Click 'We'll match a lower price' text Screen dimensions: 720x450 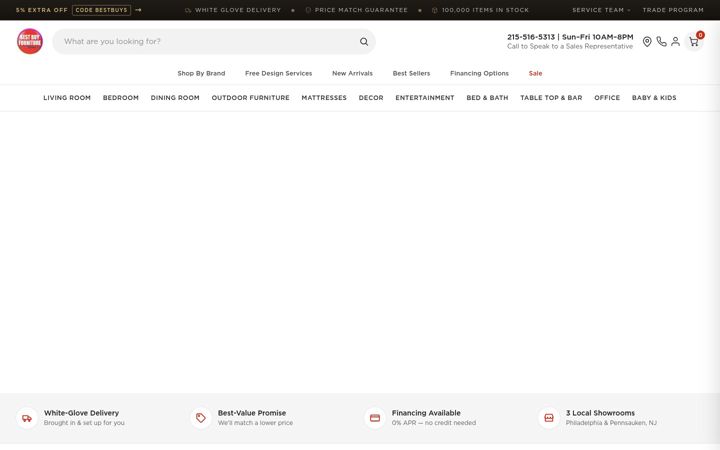(255, 422)
